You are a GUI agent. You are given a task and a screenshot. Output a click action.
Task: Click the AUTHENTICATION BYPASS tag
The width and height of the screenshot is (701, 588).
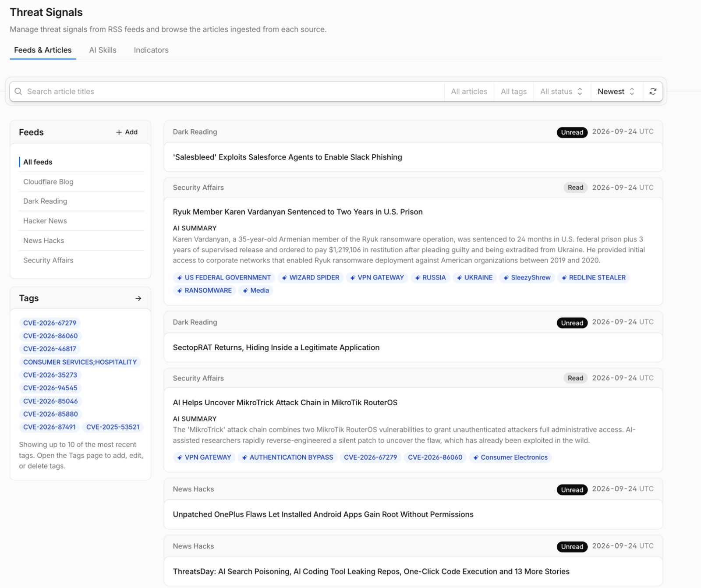(x=287, y=457)
